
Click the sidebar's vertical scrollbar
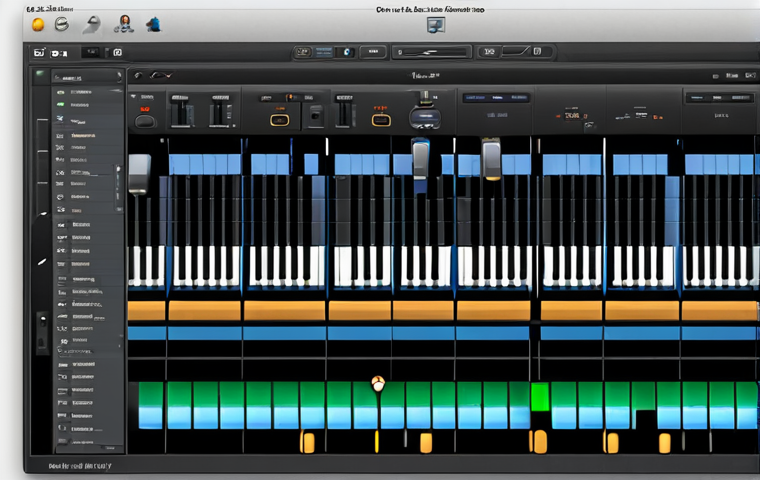(x=118, y=188)
